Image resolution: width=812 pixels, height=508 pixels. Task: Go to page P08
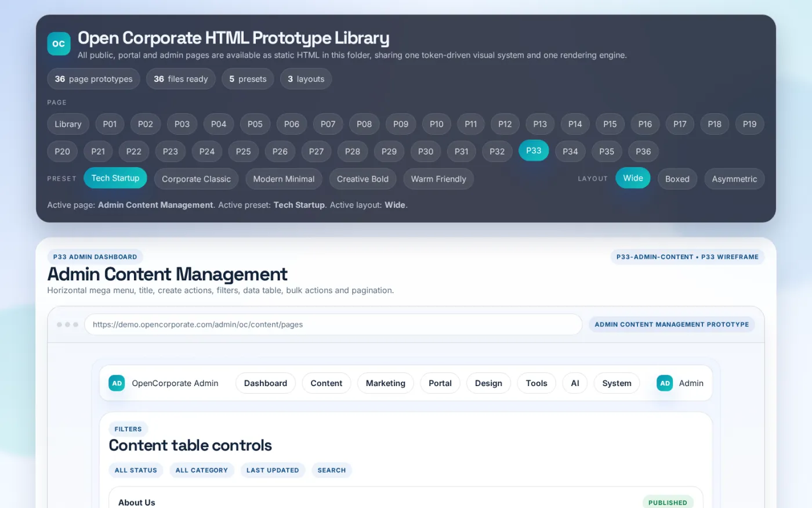pyautogui.click(x=364, y=124)
